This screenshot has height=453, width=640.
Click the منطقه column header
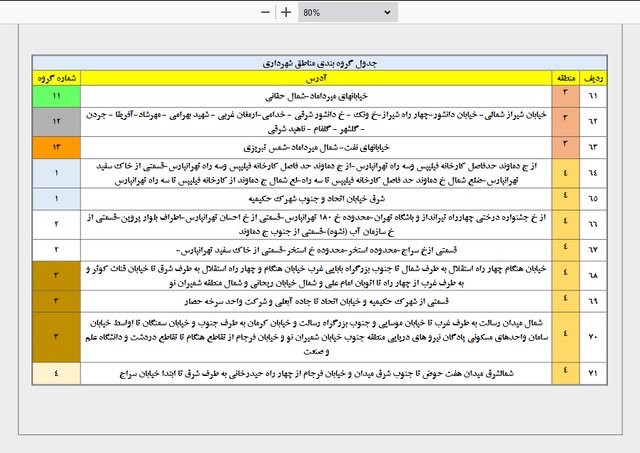(566, 78)
